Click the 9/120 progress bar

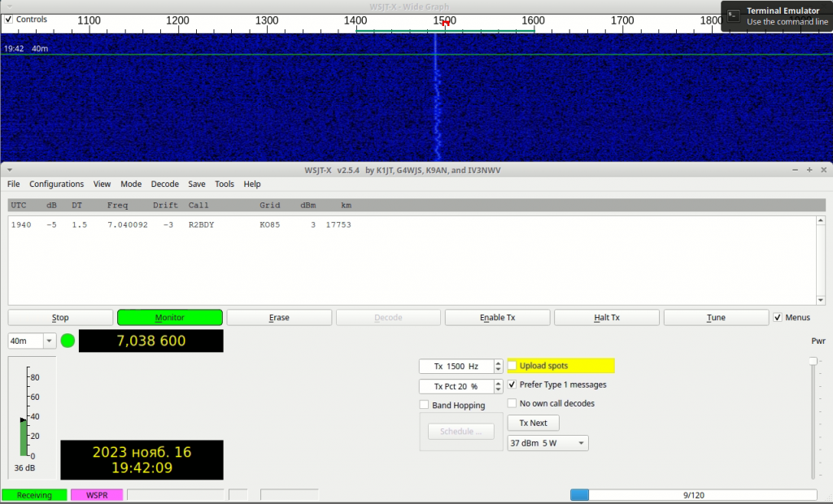[x=693, y=495]
